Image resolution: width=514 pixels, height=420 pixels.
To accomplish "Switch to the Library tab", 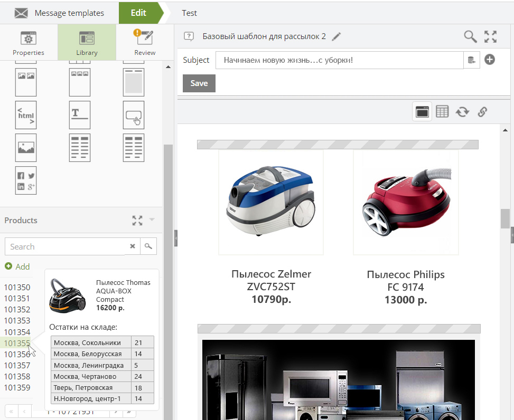I will [87, 43].
